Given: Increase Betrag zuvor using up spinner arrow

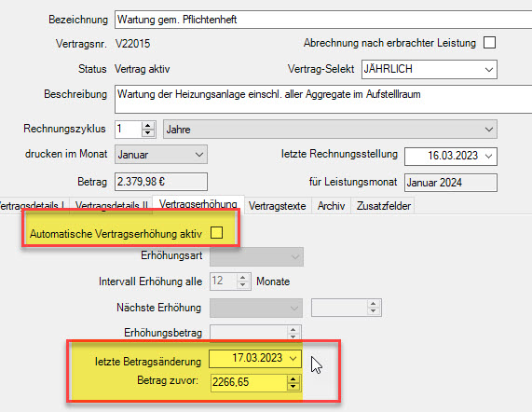Looking at the screenshot, I should [x=293, y=379].
